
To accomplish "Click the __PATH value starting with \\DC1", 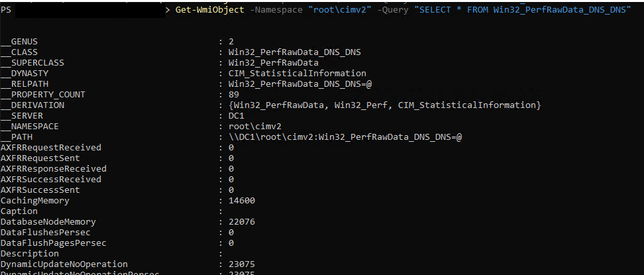I will (345, 137).
